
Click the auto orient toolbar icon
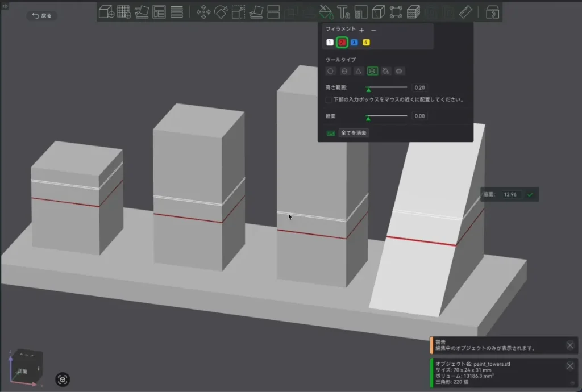[x=142, y=12]
